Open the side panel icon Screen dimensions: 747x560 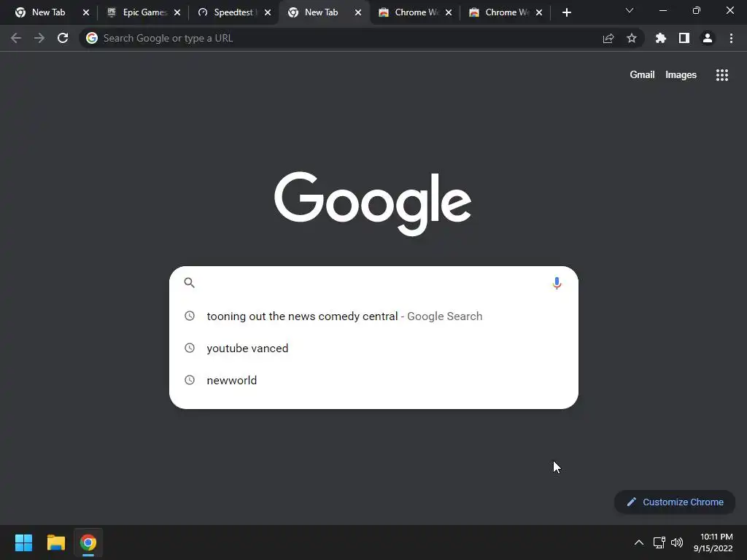click(x=684, y=38)
